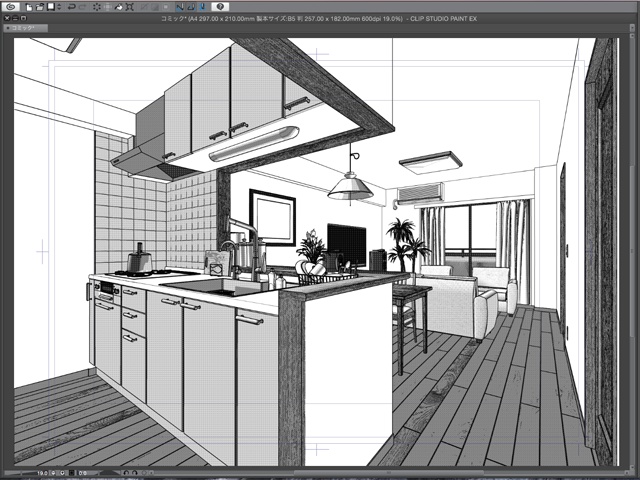Select the コミック* document tab
Viewport: 640px width, 480px height.
point(25,28)
